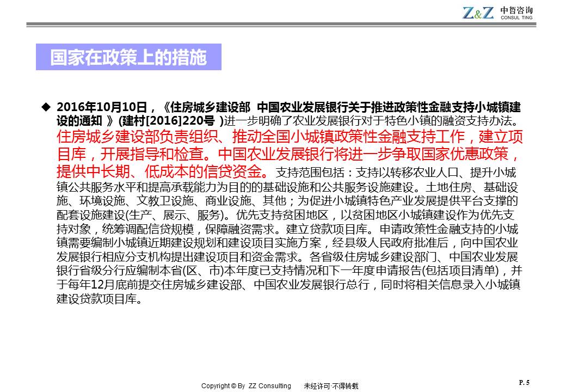Screen dimensions: 566x392
Task: Click the Z&Z logo in the header
Action: (x=478, y=13)
